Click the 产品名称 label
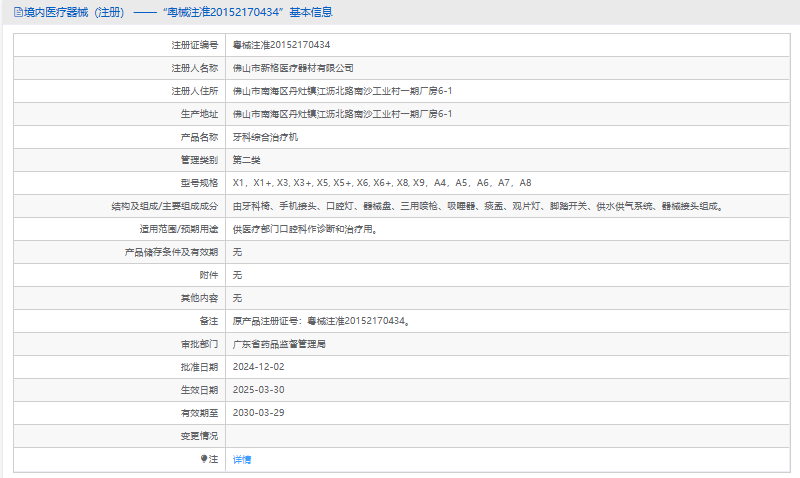The image size is (800, 478). (199, 137)
